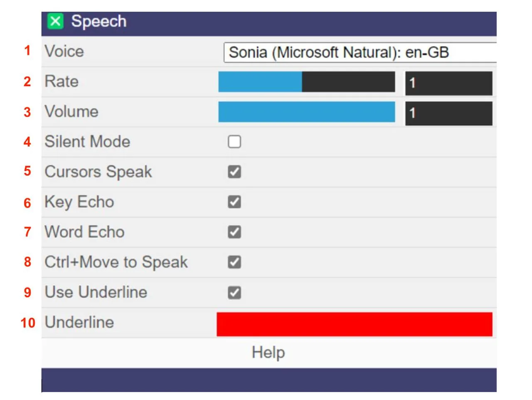This screenshot has width=532, height=400.
Task: Uncheck the Key Echo option
Action: pyautogui.click(x=234, y=202)
